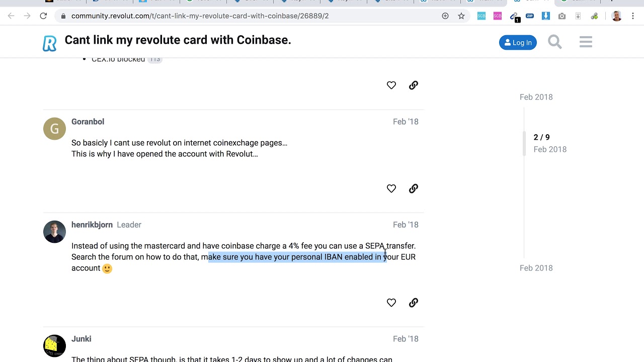The width and height of the screenshot is (644, 362).
Task: Like Goranbol's post with the heart
Action: coord(391,189)
